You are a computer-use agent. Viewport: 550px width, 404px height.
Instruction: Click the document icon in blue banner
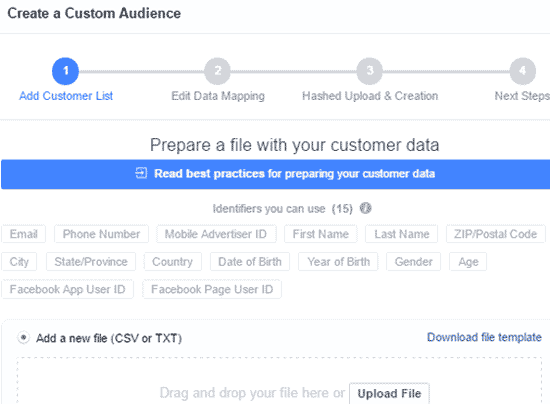pos(141,173)
